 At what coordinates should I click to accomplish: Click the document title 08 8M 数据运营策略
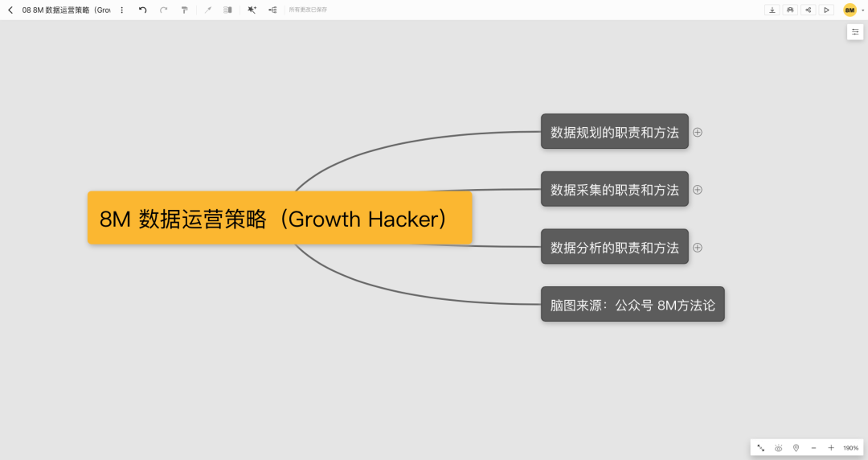(x=67, y=10)
